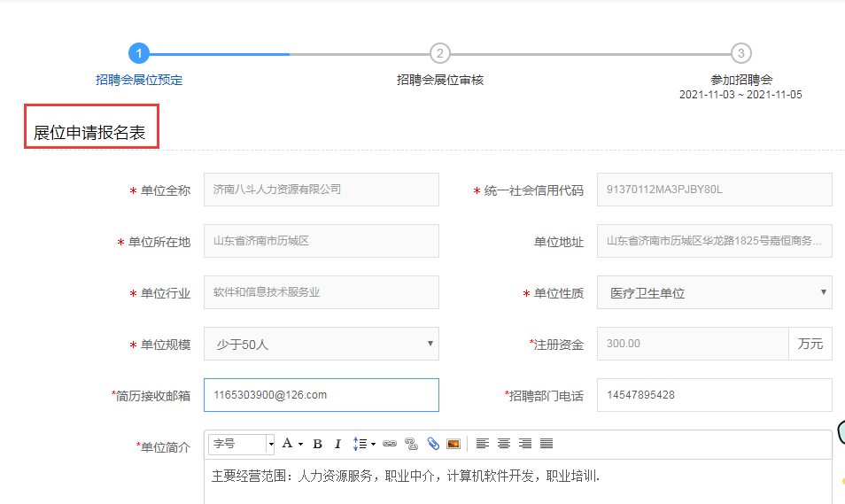Click the unlink icon in editor toolbar
Screen dimensions: 845x504
(411, 444)
